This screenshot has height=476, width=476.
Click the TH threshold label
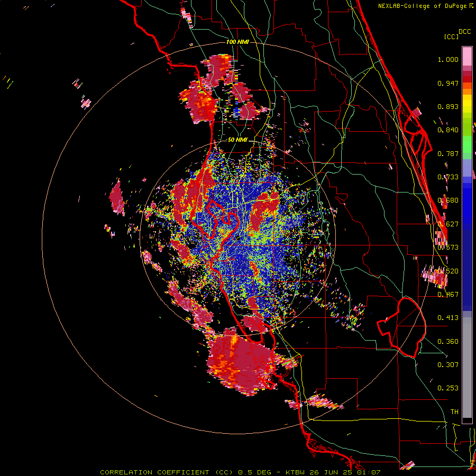click(x=454, y=412)
